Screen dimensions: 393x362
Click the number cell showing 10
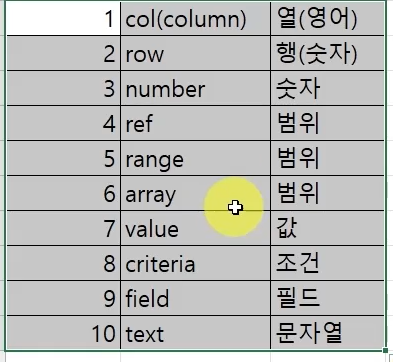[x=63, y=333]
